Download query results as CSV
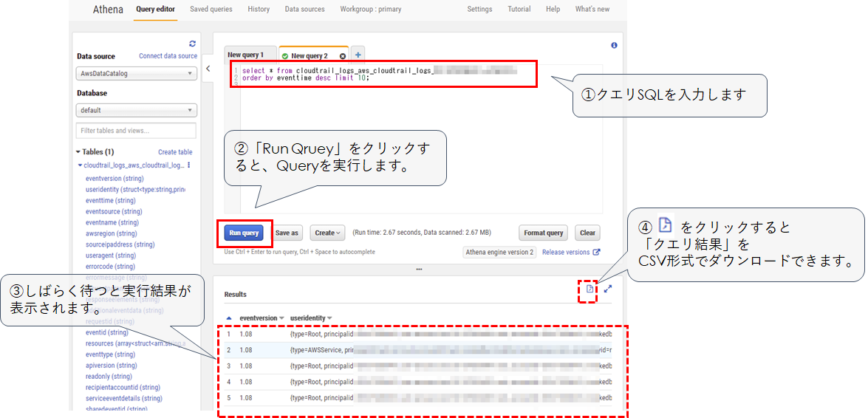Screen dimensions: 868x418 coord(590,289)
